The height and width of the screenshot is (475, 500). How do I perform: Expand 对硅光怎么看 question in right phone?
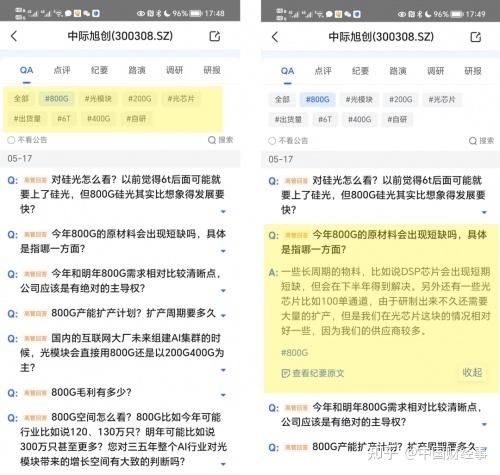[x=484, y=212]
